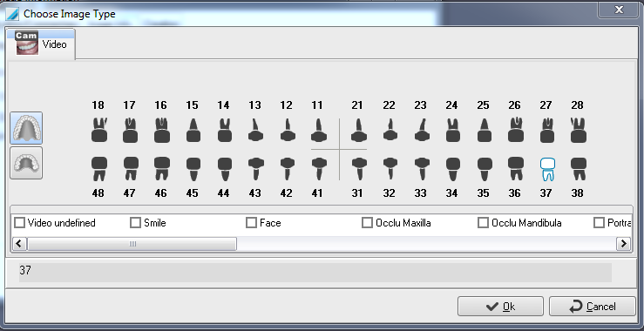Select lower tooth 47 icon
The height and width of the screenshot is (331, 644).
point(131,169)
